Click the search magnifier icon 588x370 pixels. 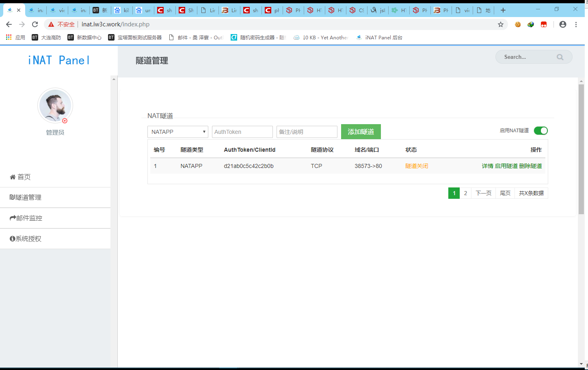pyautogui.click(x=560, y=57)
